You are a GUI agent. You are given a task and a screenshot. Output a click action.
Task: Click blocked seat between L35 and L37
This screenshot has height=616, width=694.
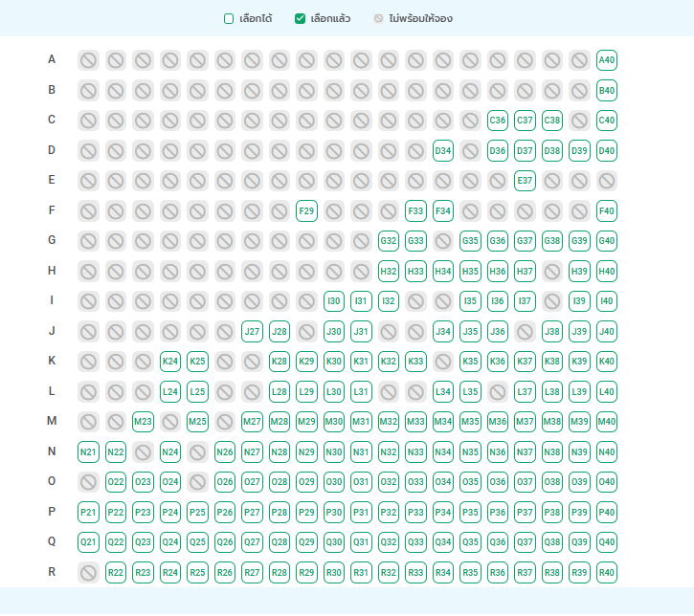(498, 392)
